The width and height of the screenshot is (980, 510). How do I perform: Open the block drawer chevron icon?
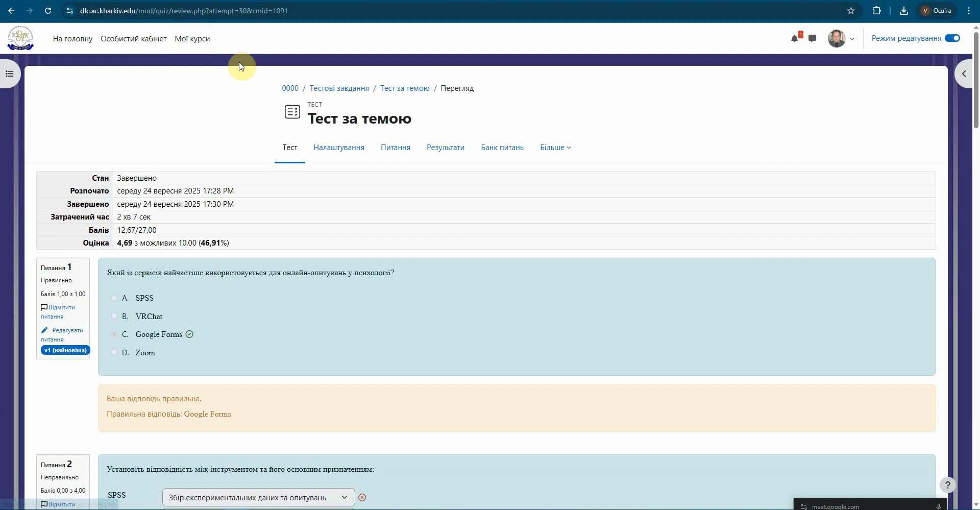(964, 74)
